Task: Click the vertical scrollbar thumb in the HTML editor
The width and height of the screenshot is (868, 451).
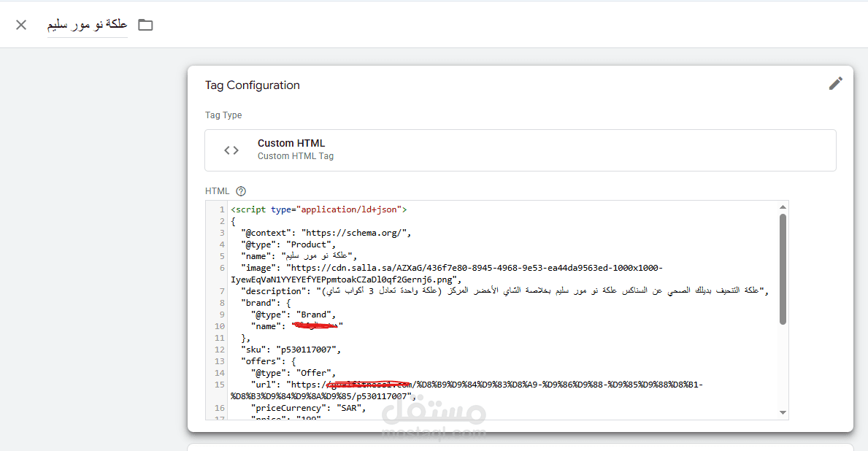Action: (x=783, y=269)
